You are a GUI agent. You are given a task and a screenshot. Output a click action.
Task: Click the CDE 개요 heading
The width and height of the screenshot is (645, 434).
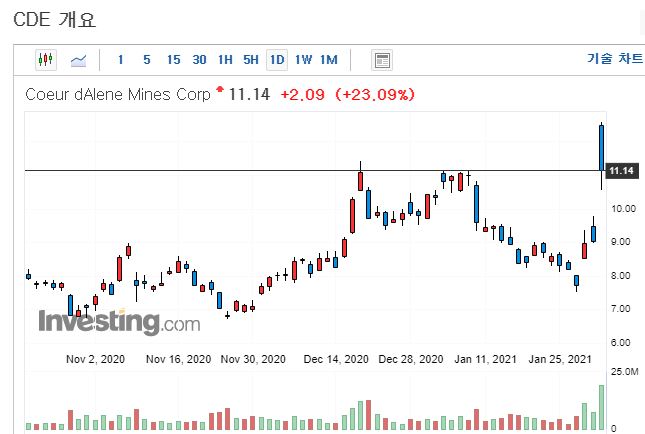(55, 20)
